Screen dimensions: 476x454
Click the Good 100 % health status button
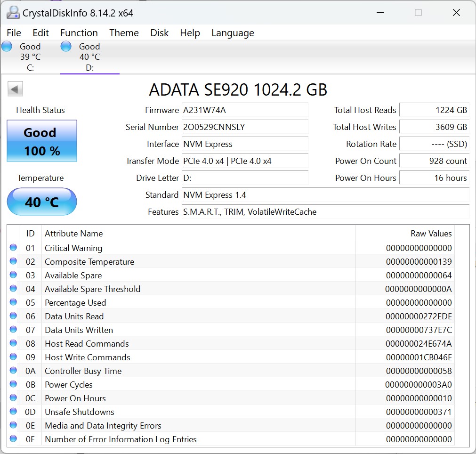coord(42,141)
